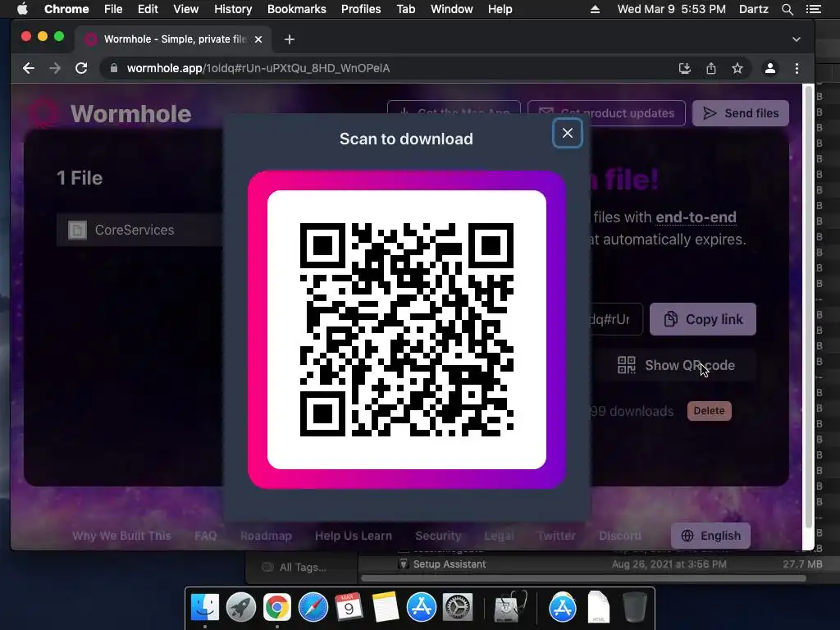Click the Copy link button
The height and width of the screenshot is (630, 840).
click(703, 319)
